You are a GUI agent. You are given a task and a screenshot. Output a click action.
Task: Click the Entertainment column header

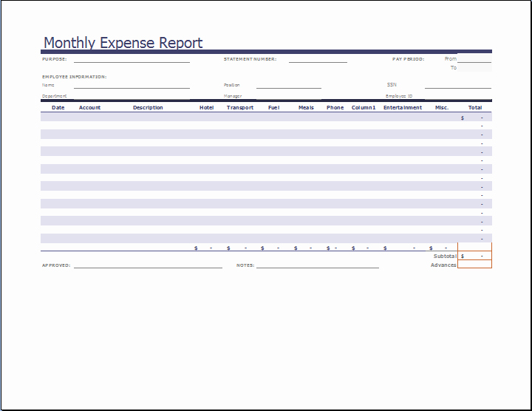coord(403,108)
